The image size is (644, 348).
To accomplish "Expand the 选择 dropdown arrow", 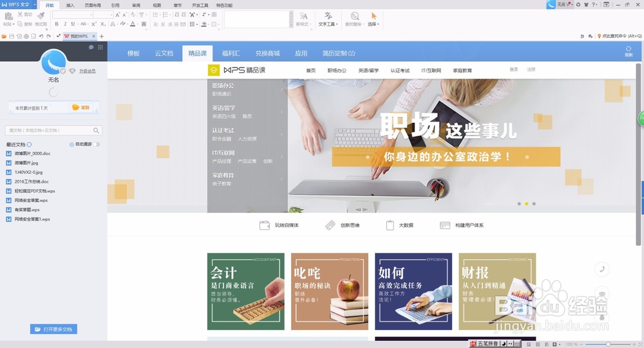I will [378, 24].
